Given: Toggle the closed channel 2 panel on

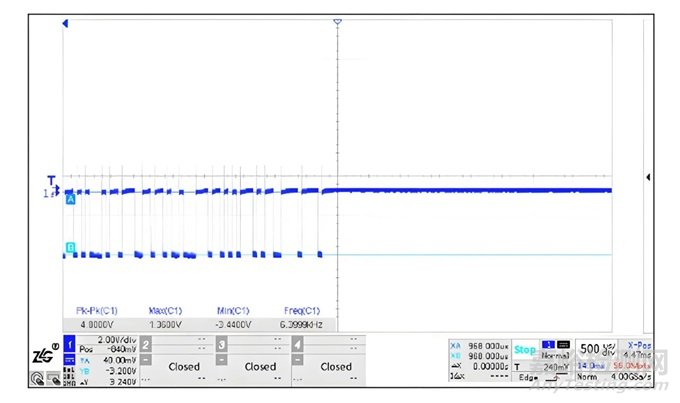Looking at the screenshot, I should click(184, 366).
